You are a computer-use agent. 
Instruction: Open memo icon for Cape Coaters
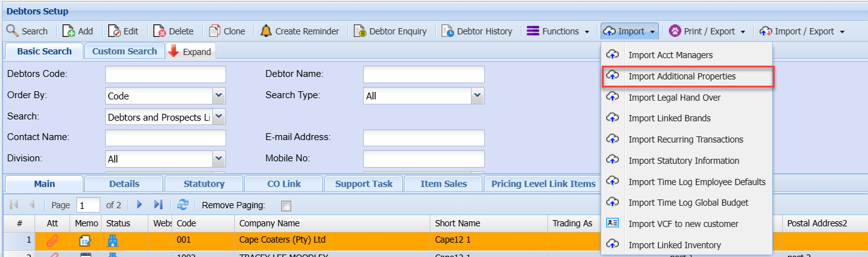[86, 241]
